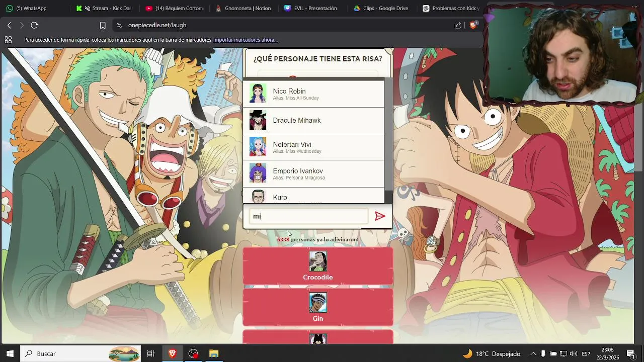Open the ESP language input indicator
The height and width of the screenshot is (362, 644).
[586, 353]
